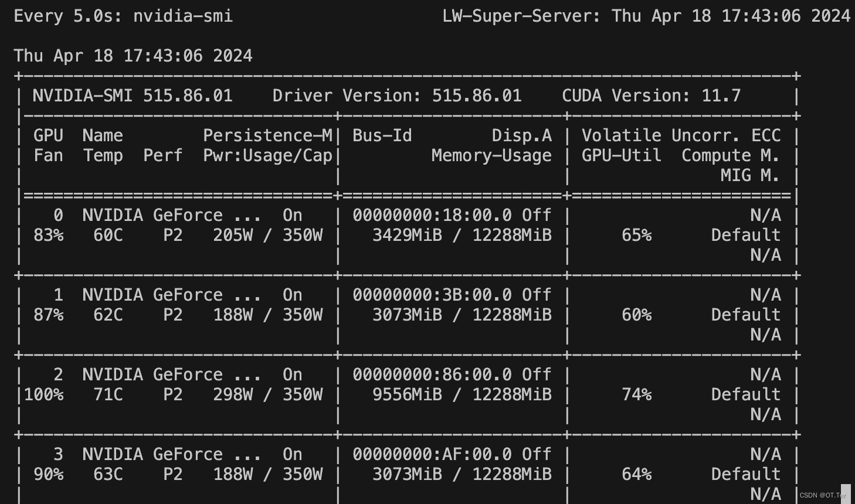Click Bus-Id '00000000:18:00.0' for GPU 0

click(432, 215)
